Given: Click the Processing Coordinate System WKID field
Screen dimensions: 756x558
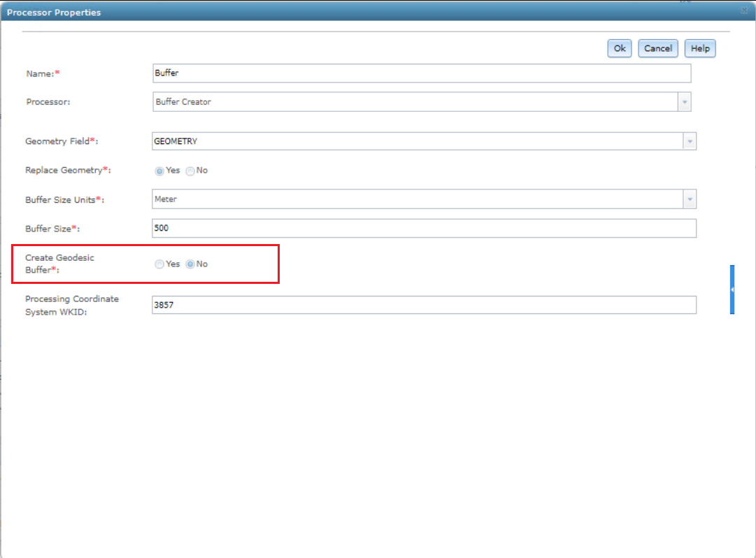Looking at the screenshot, I should (x=424, y=305).
